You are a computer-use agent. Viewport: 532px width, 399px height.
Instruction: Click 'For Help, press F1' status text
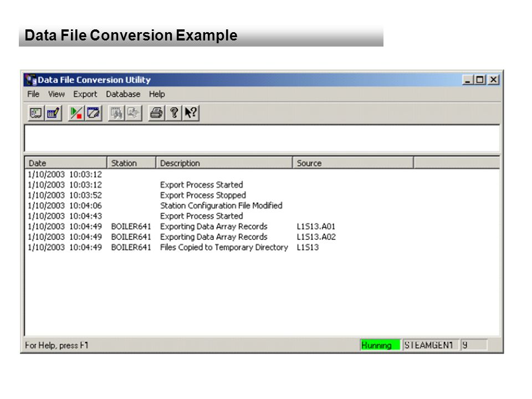point(57,345)
